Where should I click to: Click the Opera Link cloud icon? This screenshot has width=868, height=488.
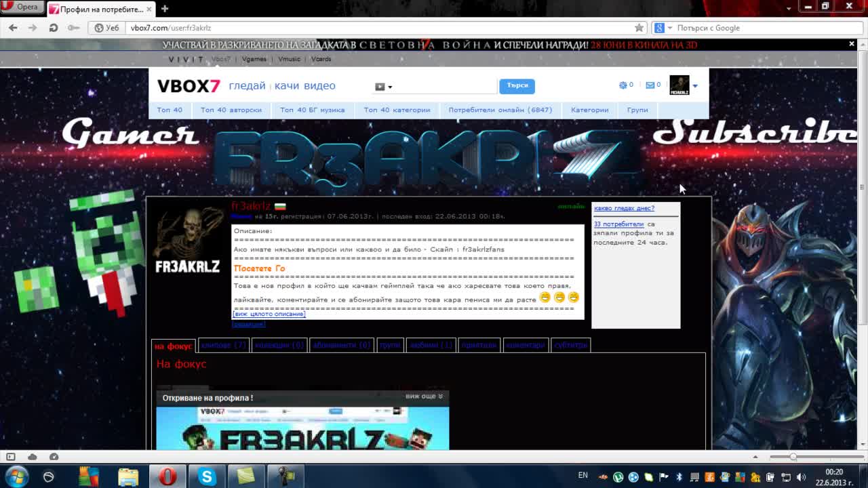coord(32,457)
